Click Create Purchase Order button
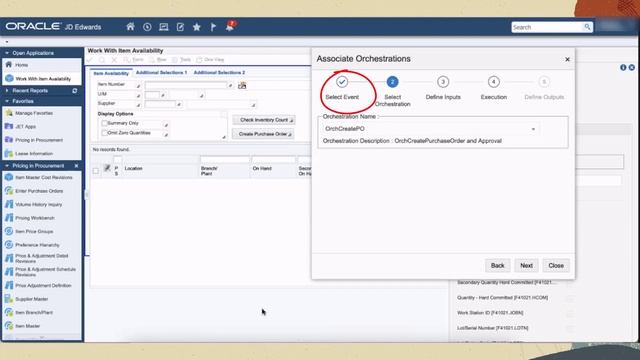The width and height of the screenshot is (640, 360). click(263, 134)
